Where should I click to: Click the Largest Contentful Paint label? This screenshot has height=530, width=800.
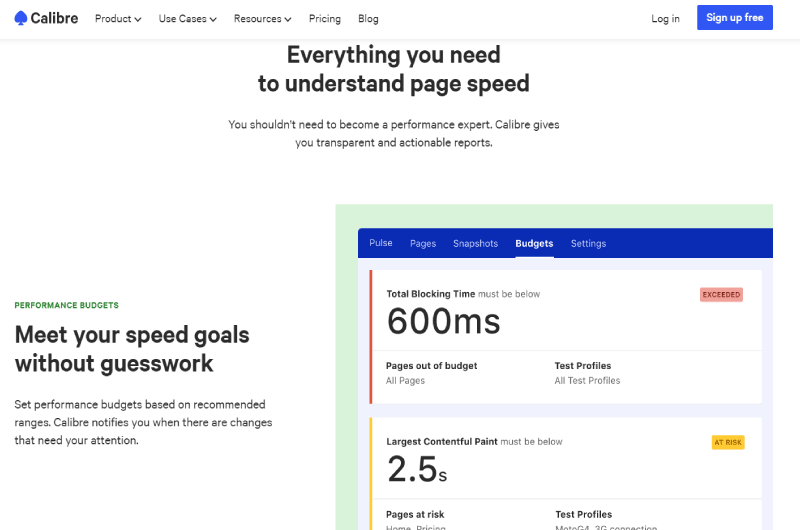pos(442,441)
